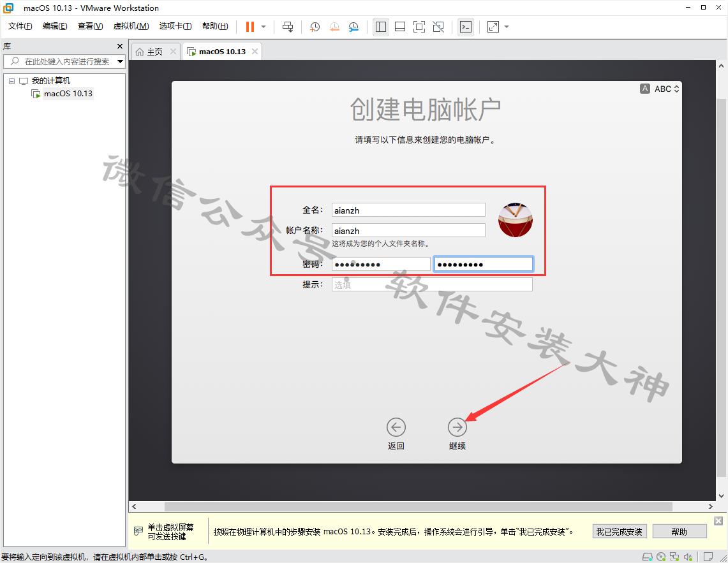
Task: Select 我的计算机 in the library
Action: click(51, 81)
